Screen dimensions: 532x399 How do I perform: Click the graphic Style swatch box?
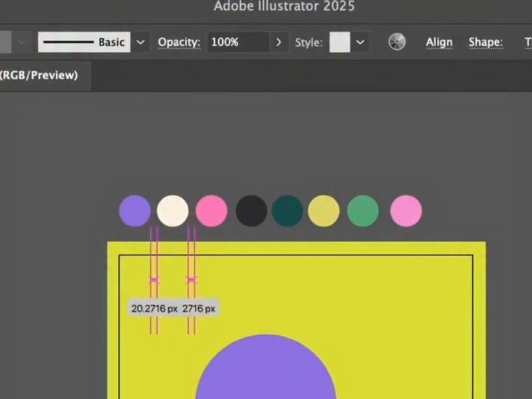tap(340, 43)
